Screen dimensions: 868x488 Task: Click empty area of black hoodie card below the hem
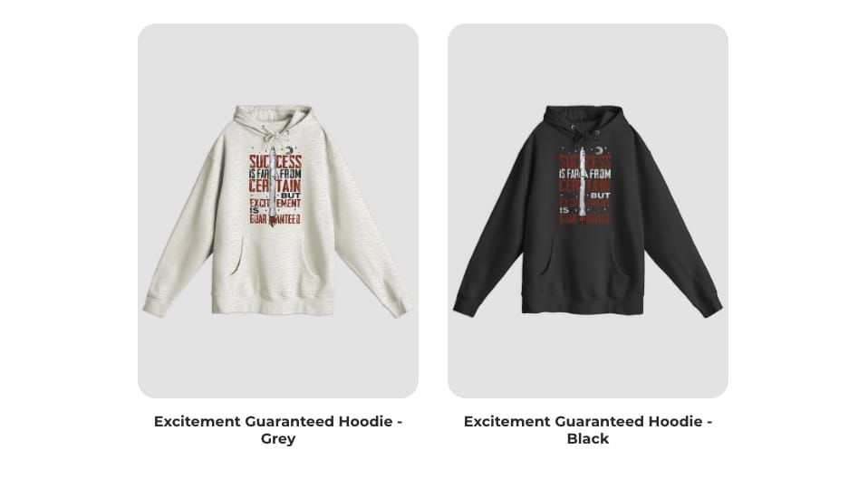coord(588,357)
